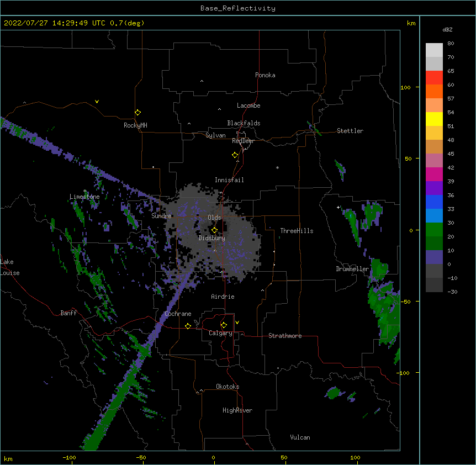Select the Sylvan label
Image resolution: width=476 pixels, height=465 pixels.
pos(215,135)
